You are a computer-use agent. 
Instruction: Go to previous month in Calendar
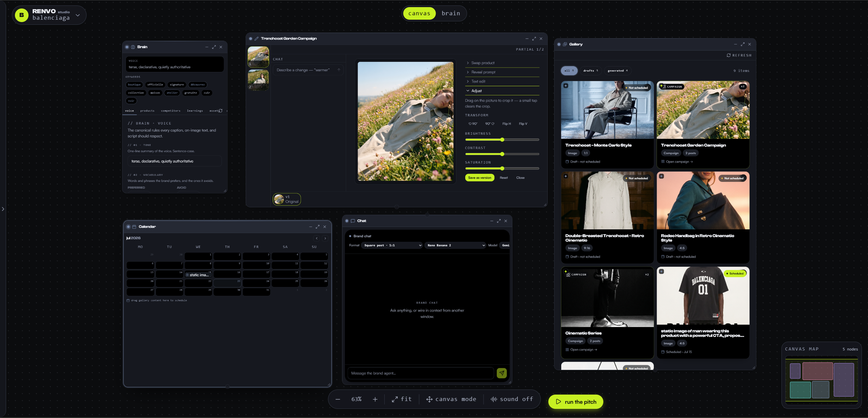tap(317, 239)
